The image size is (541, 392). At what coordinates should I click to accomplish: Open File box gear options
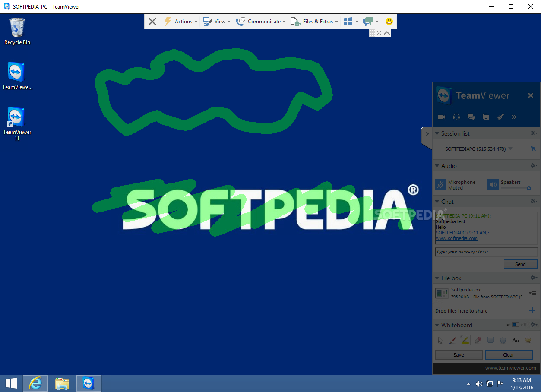point(534,278)
